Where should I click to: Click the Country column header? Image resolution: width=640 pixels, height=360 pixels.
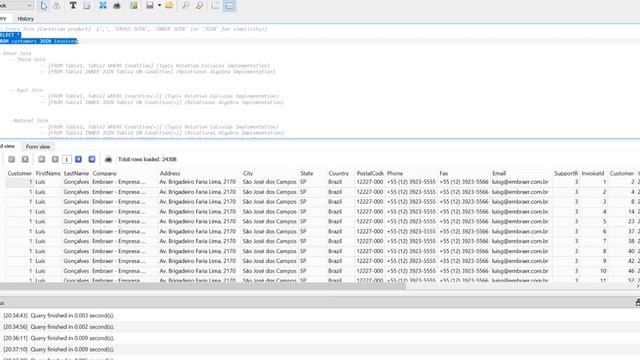click(341, 173)
